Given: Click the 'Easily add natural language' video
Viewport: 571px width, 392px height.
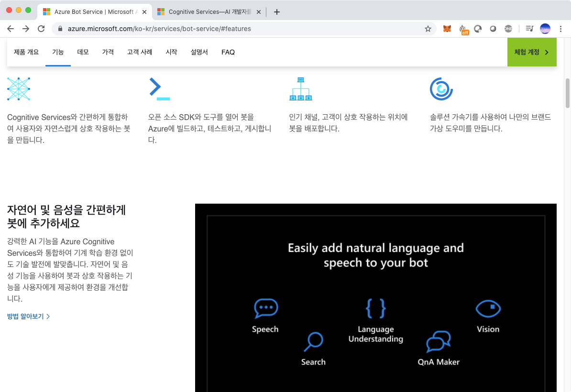Looking at the screenshot, I should (x=376, y=298).
